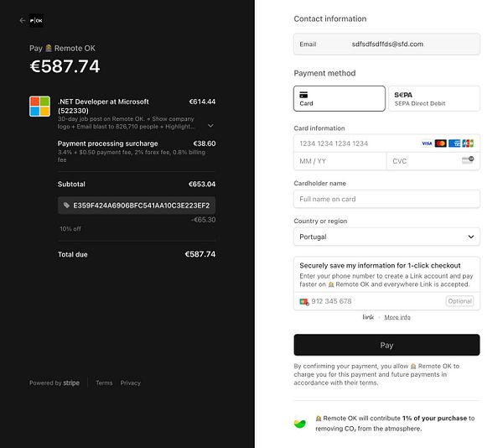Click the Remote OK logo badge
This screenshot has width=503, height=448.
coord(36,20)
